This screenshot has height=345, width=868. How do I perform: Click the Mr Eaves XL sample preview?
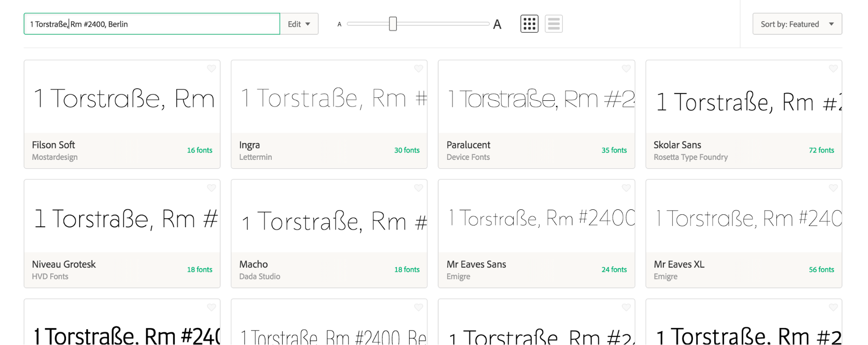tap(749, 218)
